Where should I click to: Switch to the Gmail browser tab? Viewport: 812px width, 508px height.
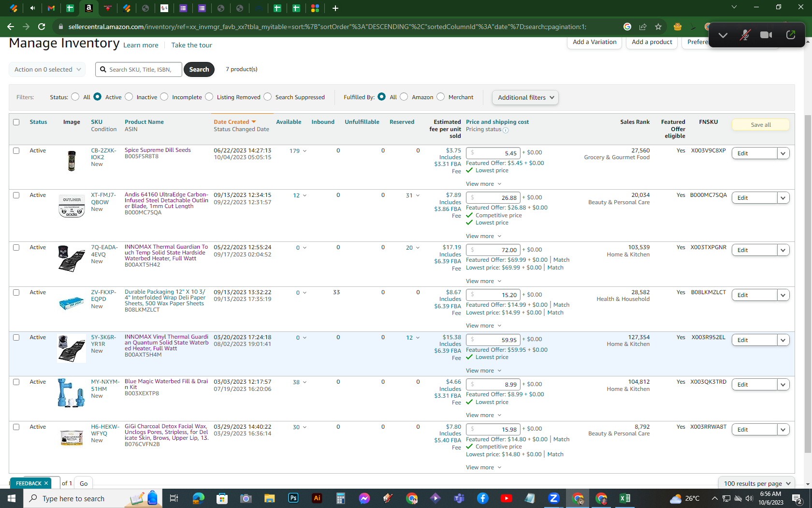pyautogui.click(x=51, y=8)
